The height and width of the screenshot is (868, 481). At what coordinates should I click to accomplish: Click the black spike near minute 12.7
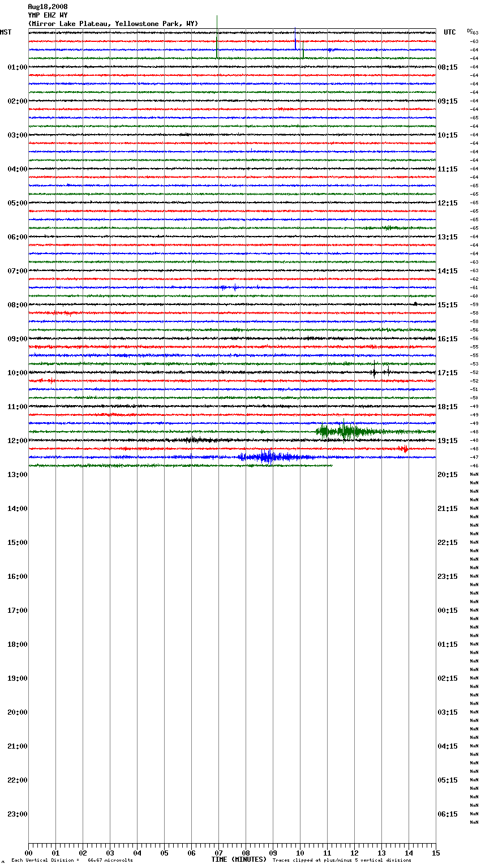click(374, 372)
